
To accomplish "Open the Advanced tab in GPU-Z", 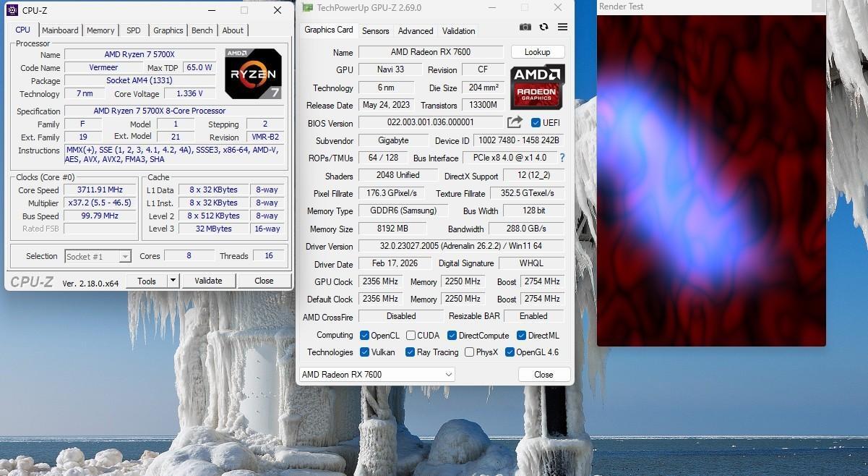I will click(x=416, y=31).
